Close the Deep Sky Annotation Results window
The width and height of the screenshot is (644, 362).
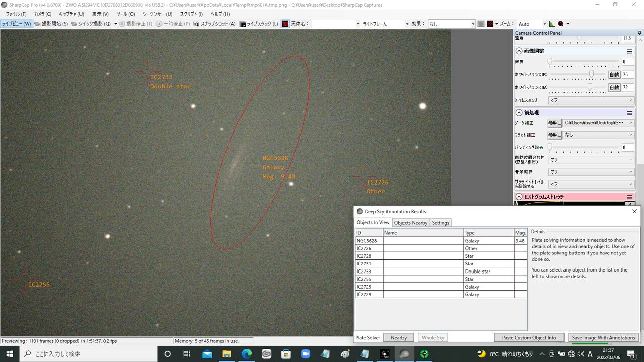click(634, 211)
